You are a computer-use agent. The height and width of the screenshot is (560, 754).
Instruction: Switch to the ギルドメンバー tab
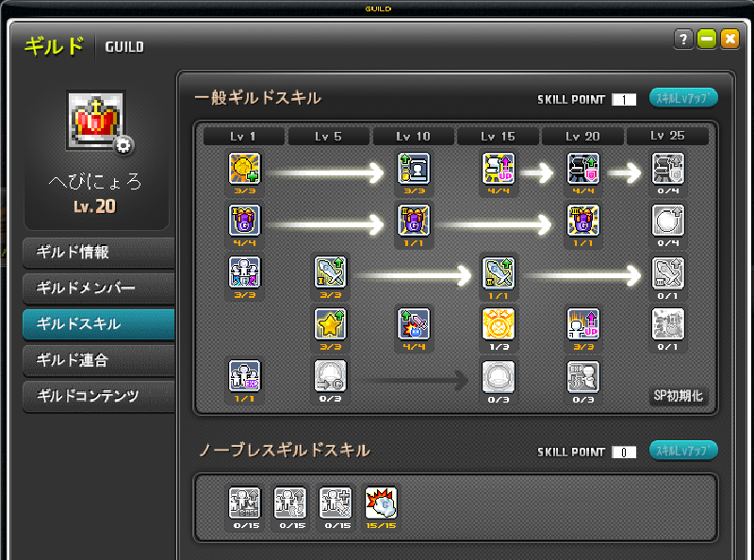98,288
